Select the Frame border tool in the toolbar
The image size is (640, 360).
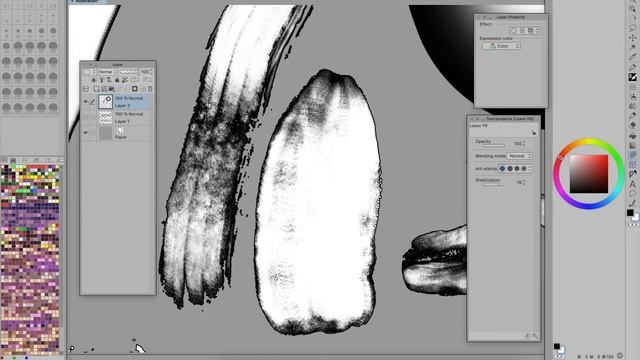(x=632, y=164)
